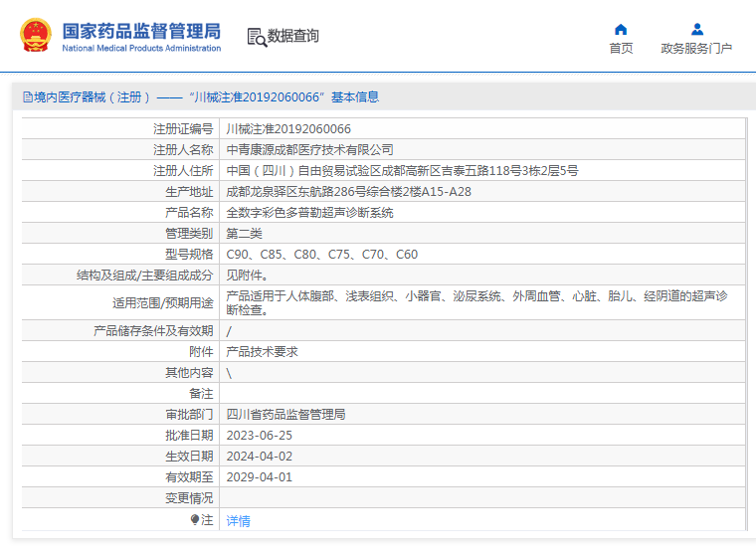Click the document icon before 境内医疗器械
The image size is (756, 555).
click(x=27, y=97)
